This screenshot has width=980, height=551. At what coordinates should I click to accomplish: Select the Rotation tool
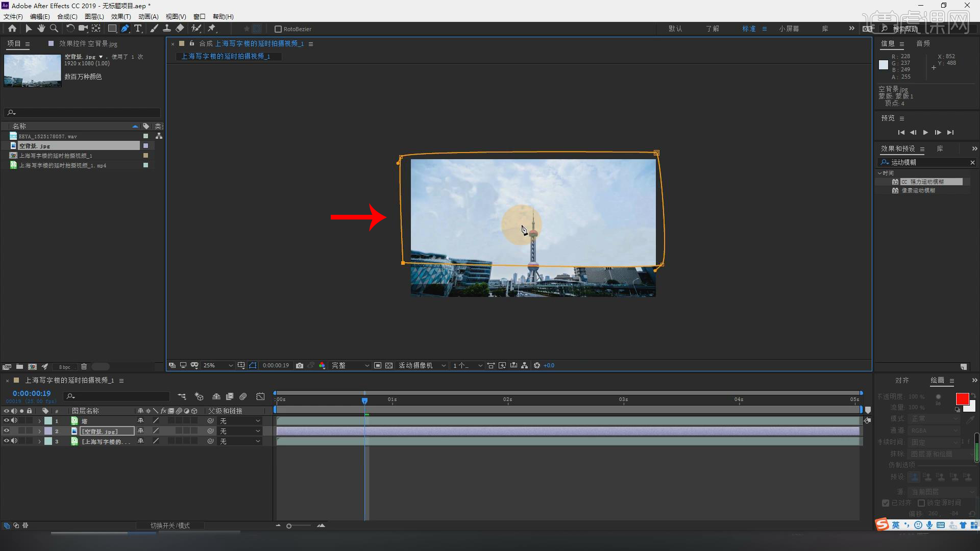[70, 29]
